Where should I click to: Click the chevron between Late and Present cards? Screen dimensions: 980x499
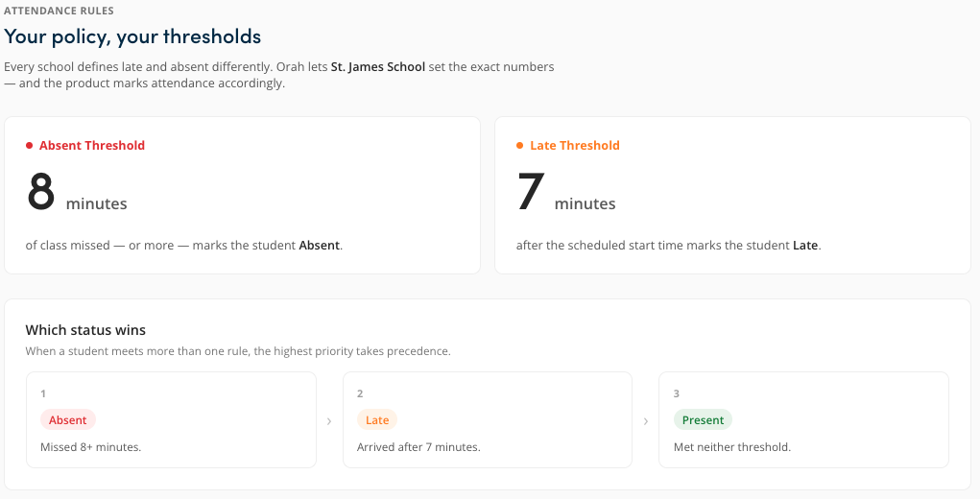point(646,421)
